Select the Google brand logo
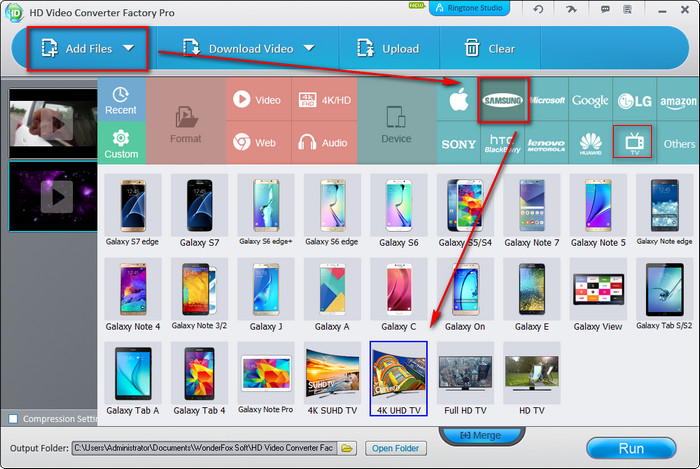The image size is (700, 469). [x=590, y=100]
